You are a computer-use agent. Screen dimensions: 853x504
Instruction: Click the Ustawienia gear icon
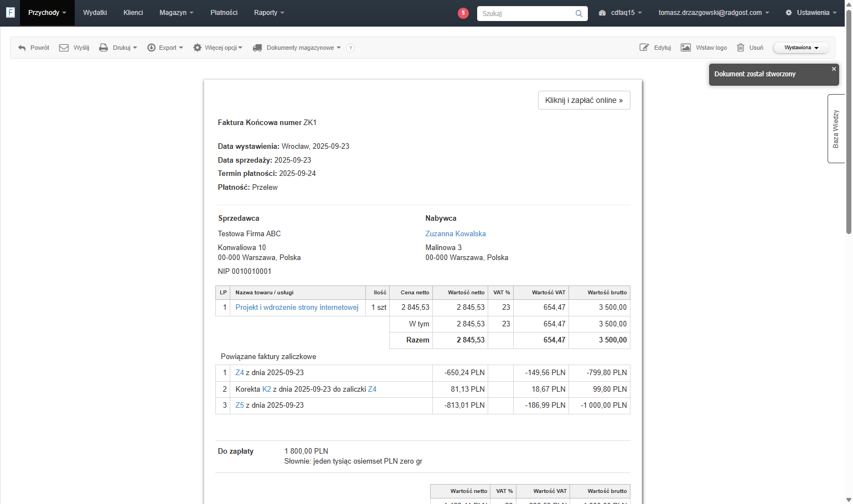[x=789, y=13]
